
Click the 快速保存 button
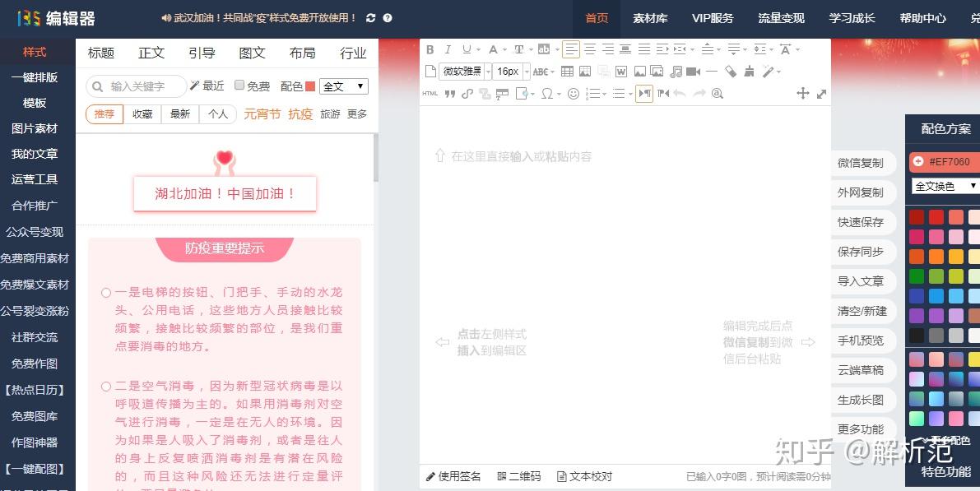tap(861, 222)
